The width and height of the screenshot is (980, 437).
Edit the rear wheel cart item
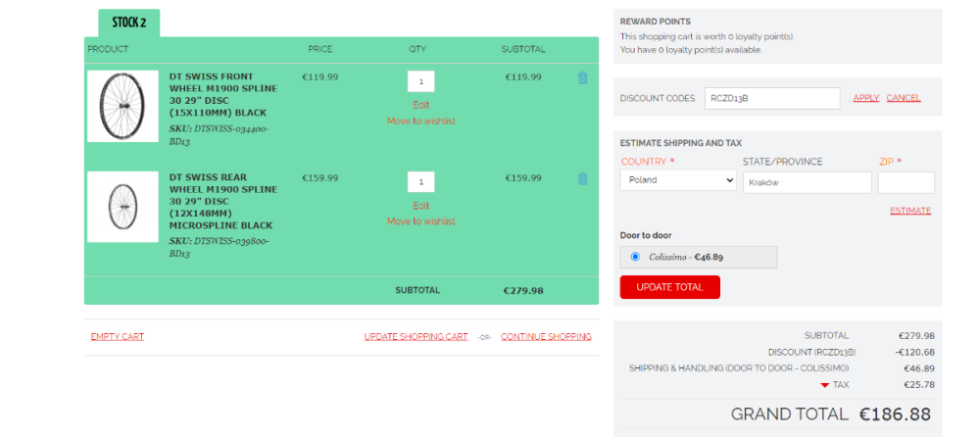[421, 206]
